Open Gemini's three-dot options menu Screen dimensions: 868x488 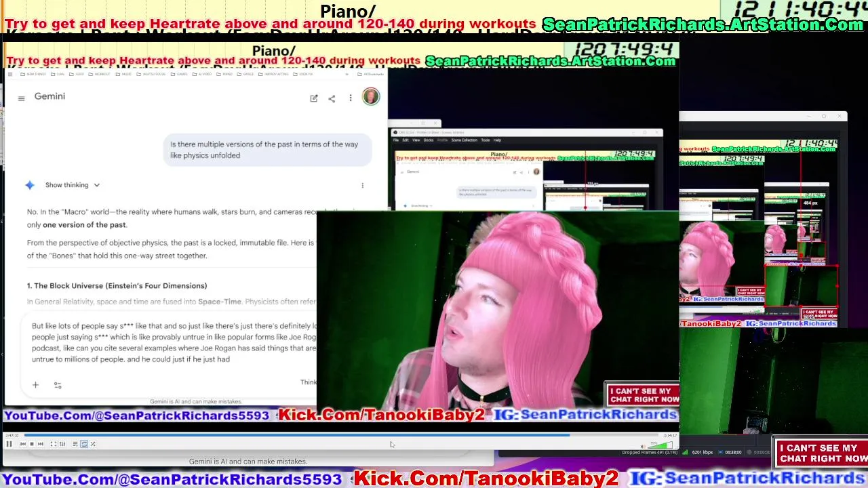[x=351, y=98]
